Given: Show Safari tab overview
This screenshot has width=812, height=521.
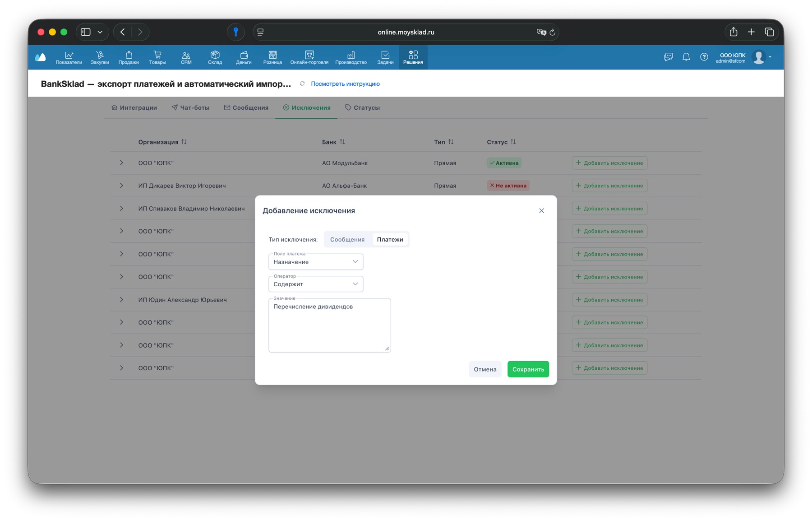Looking at the screenshot, I should tap(769, 32).
